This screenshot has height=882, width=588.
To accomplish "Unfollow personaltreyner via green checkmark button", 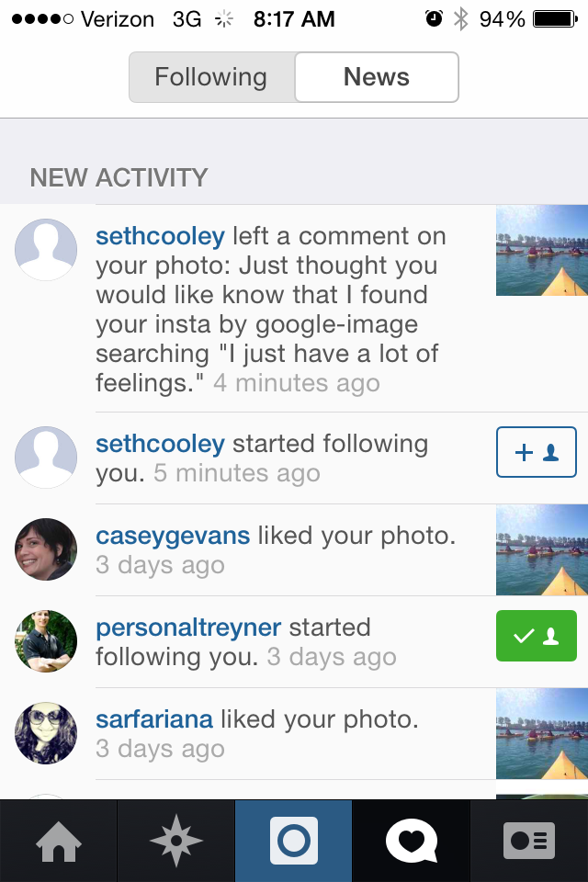I will [537, 636].
